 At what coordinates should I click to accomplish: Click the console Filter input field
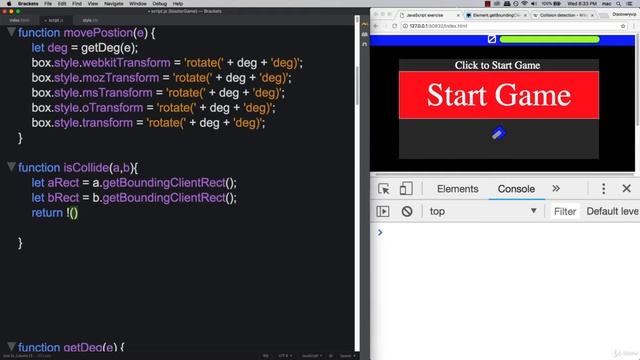point(565,211)
